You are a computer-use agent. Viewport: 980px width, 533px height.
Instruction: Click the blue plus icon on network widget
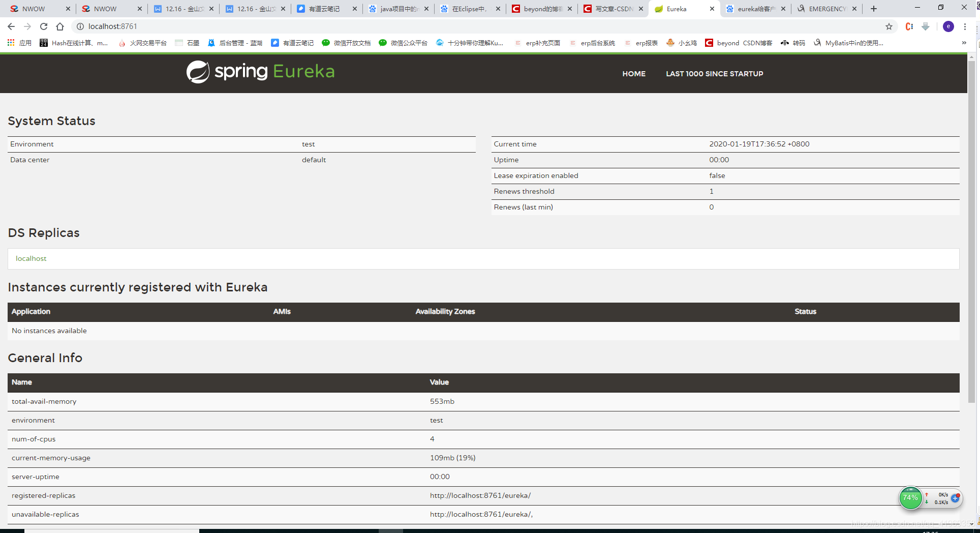click(x=956, y=498)
